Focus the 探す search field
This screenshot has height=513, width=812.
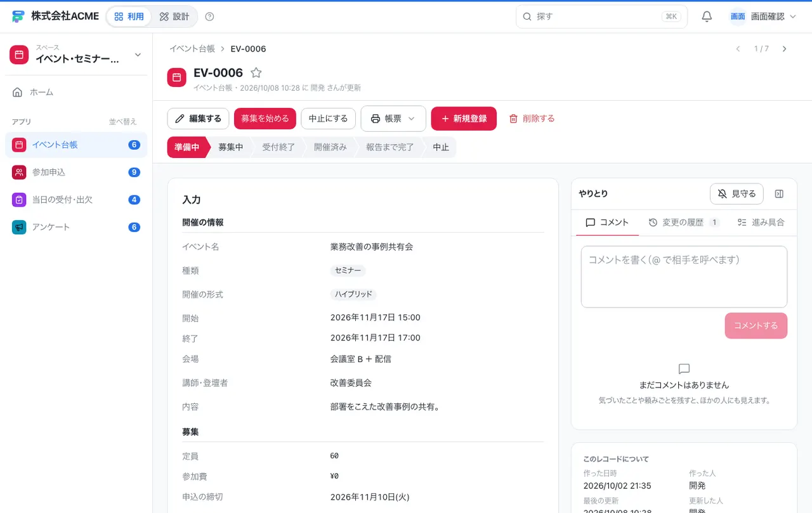601,16
